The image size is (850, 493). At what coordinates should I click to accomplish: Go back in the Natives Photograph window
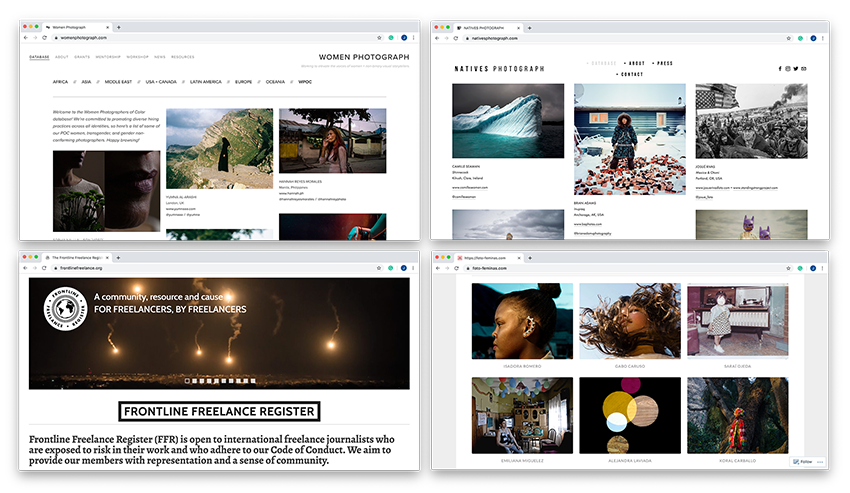click(x=437, y=39)
